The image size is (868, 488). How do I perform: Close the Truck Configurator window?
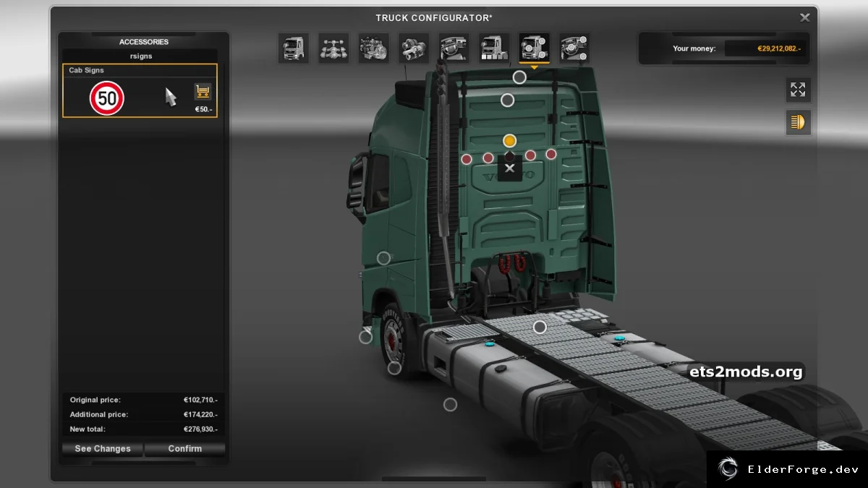coord(804,17)
